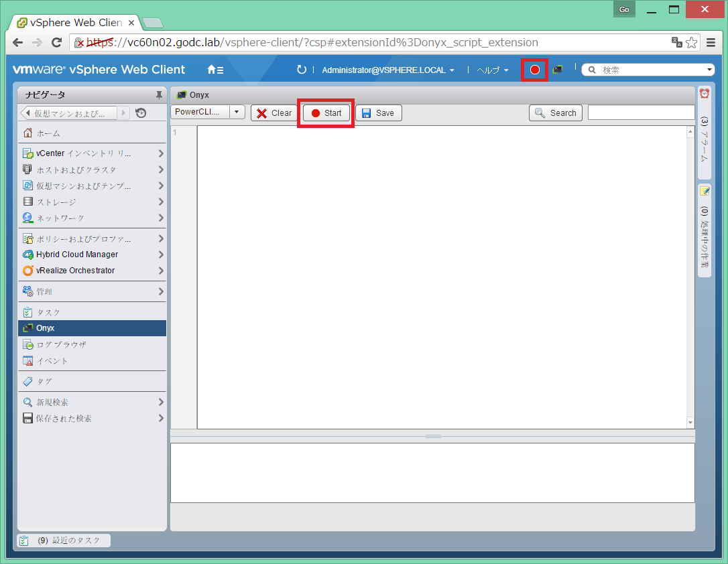Click Onyx Search button

(x=556, y=113)
